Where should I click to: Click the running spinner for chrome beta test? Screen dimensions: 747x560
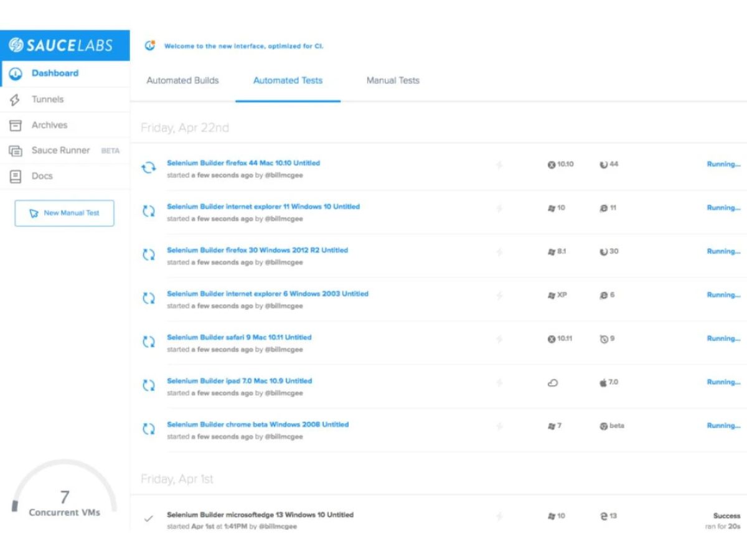149,429
